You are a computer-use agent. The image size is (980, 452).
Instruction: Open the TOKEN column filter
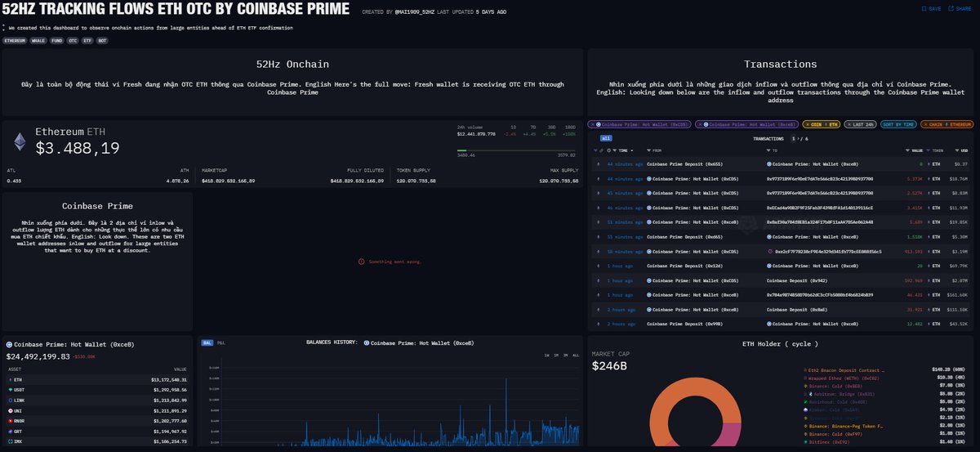click(x=930, y=151)
